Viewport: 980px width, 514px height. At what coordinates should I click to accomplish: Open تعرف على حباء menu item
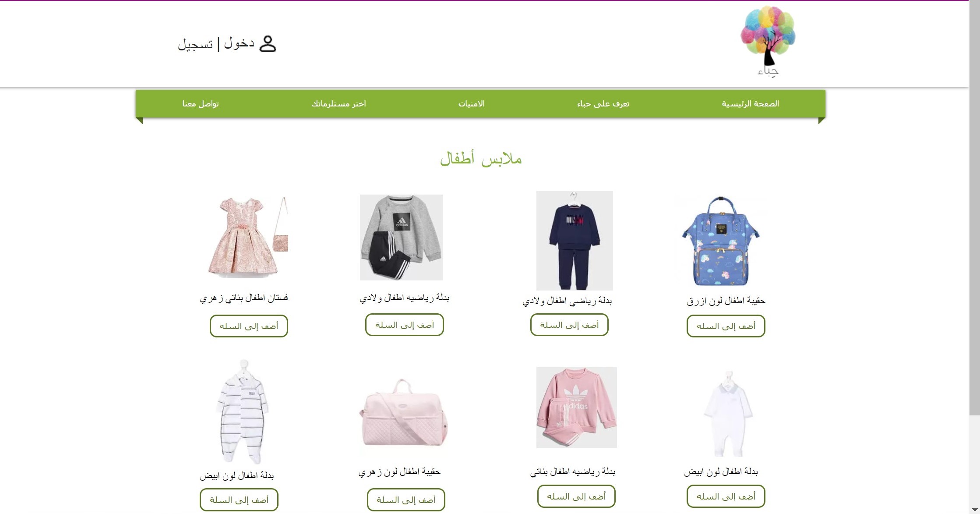tap(603, 104)
